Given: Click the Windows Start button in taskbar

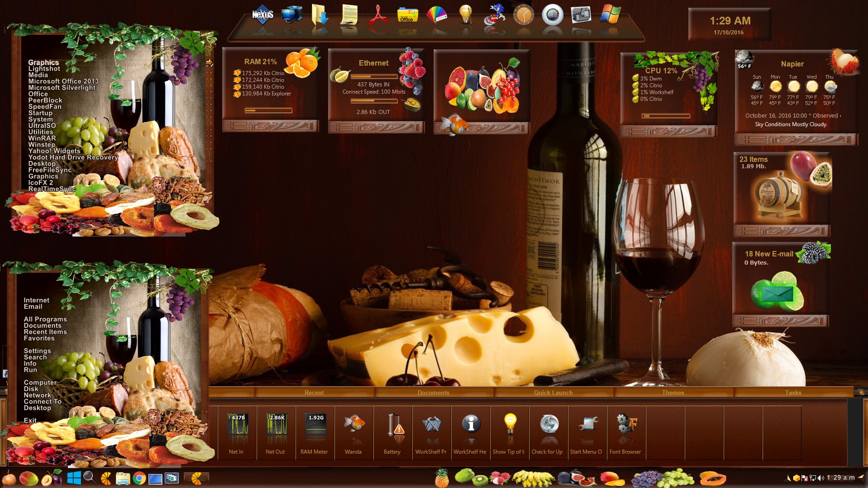Looking at the screenshot, I should [74, 478].
